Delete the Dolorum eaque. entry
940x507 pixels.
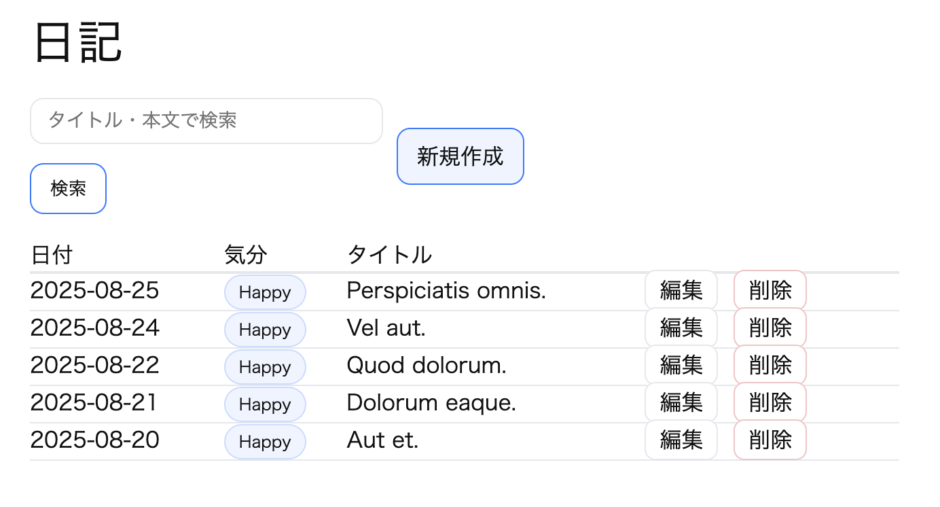(x=770, y=403)
